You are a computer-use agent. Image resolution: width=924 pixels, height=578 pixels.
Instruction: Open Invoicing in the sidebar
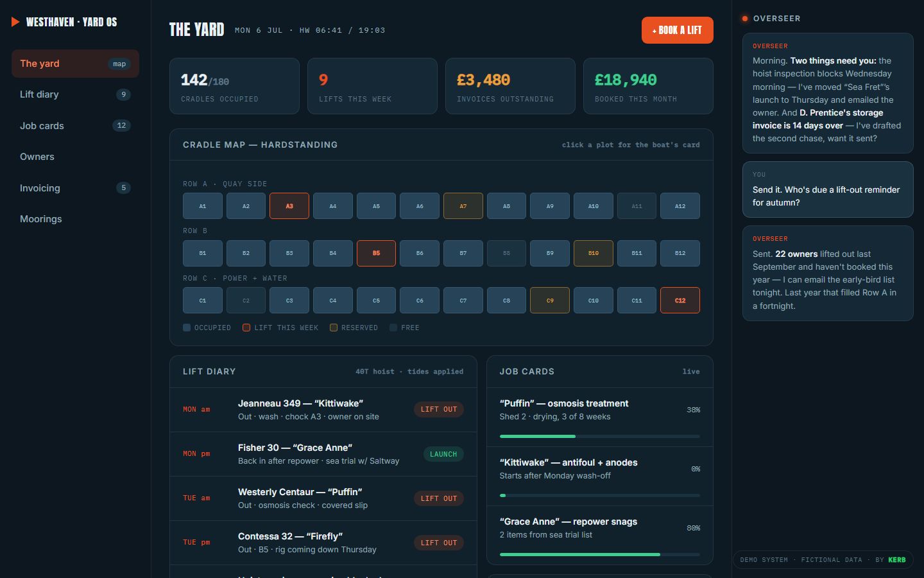click(x=75, y=188)
